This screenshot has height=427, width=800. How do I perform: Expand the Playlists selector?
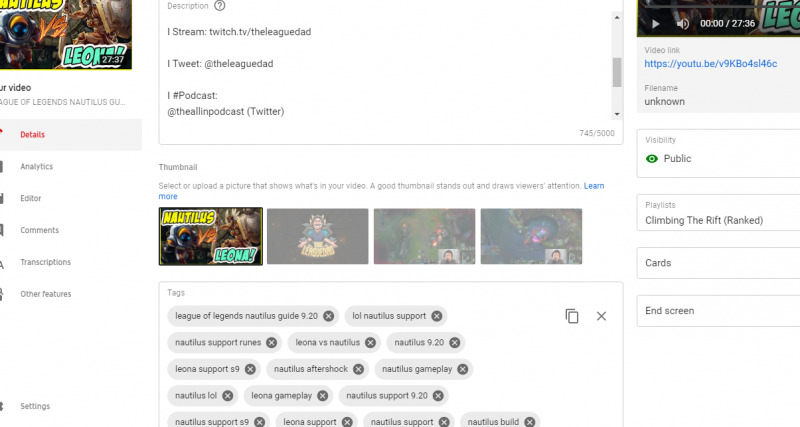718,212
